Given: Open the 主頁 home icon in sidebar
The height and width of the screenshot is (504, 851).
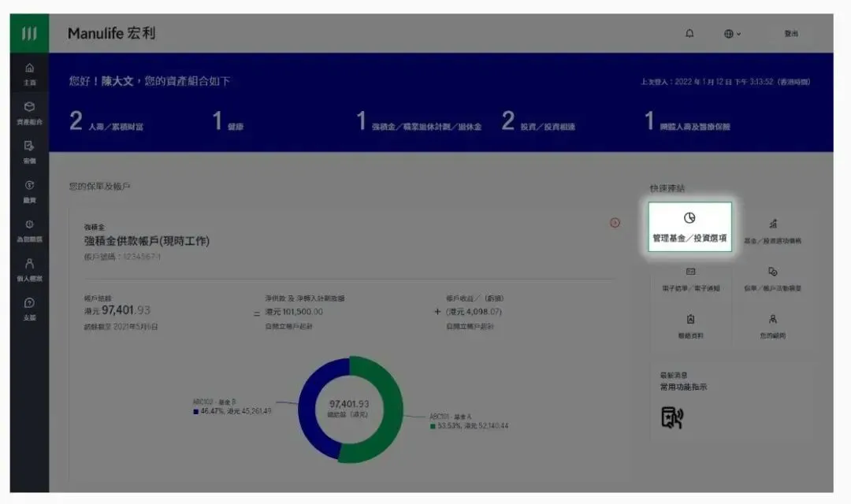Looking at the screenshot, I should pyautogui.click(x=29, y=74).
